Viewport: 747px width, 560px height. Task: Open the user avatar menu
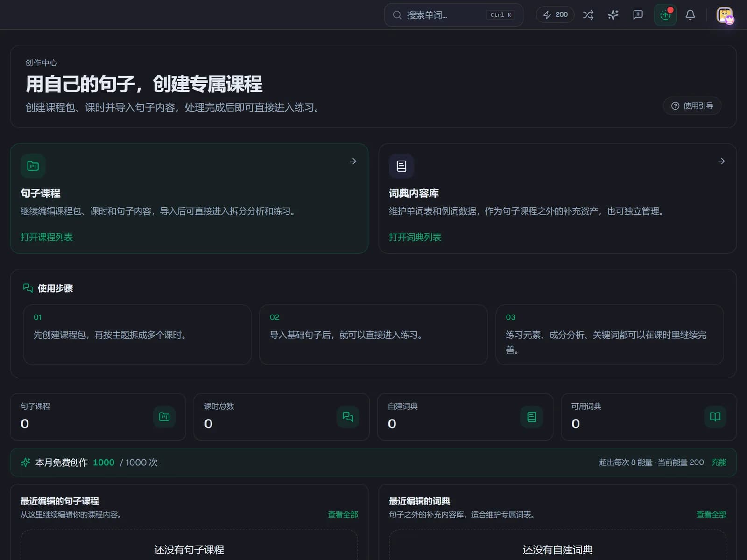(x=725, y=15)
